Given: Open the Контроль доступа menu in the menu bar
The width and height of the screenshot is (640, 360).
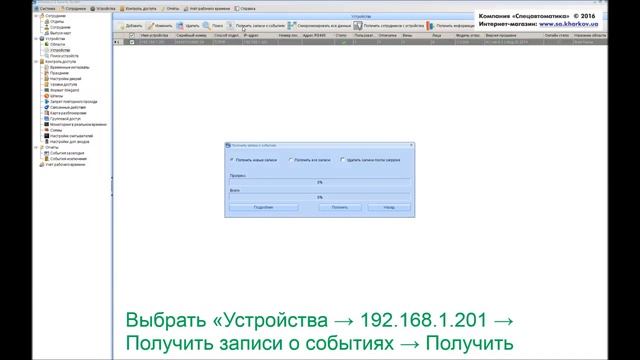Looking at the screenshot, I should click(x=138, y=9).
